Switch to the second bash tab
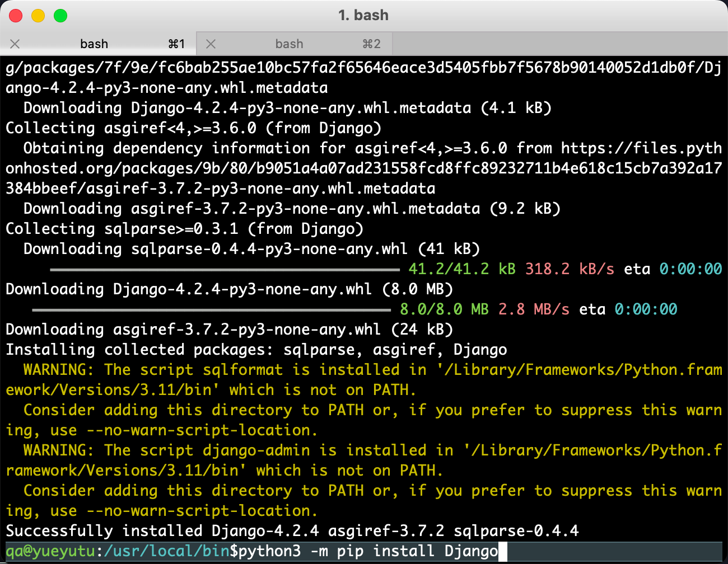The height and width of the screenshot is (564, 728). point(294,44)
